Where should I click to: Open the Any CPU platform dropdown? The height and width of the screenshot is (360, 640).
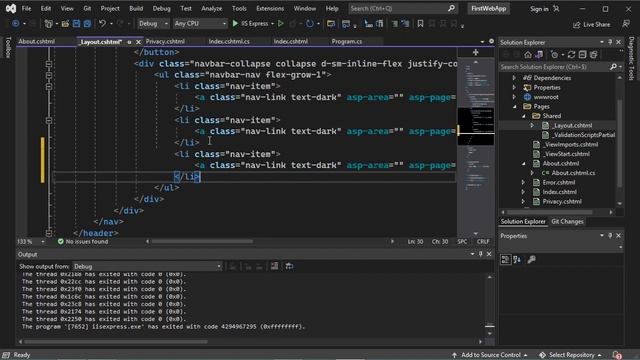click(200, 24)
